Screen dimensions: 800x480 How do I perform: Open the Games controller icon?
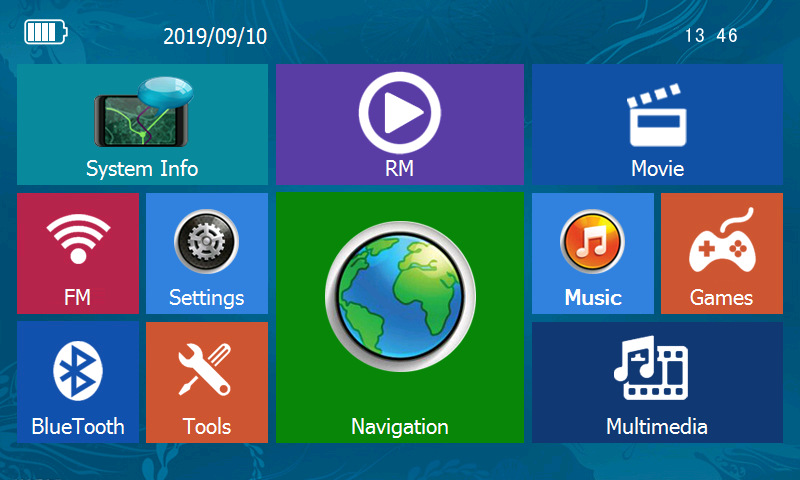(x=722, y=240)
